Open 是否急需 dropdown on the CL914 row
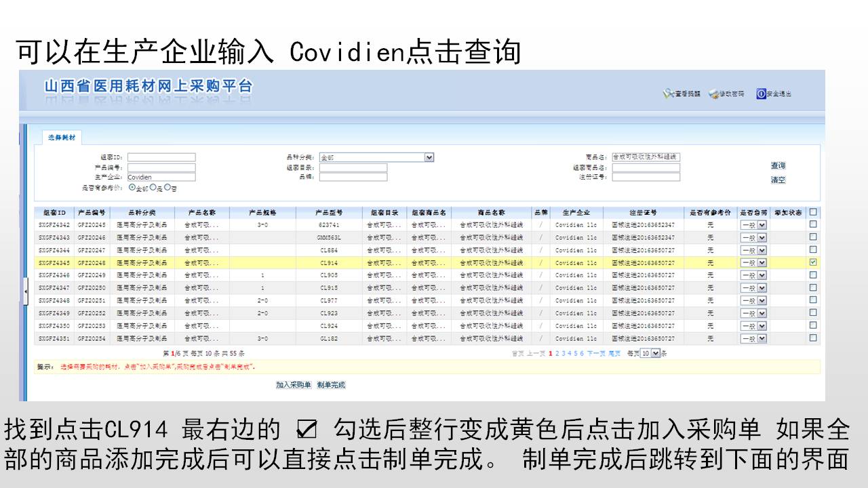 [762, 262]
